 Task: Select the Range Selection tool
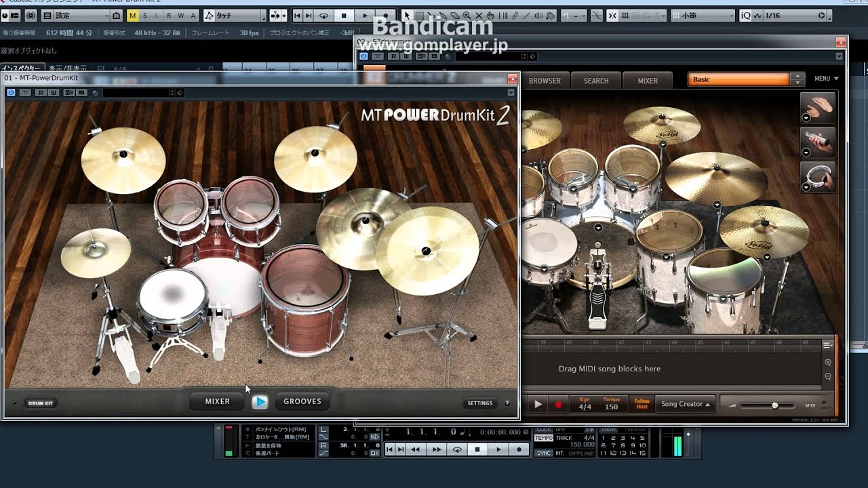point(419,15)
